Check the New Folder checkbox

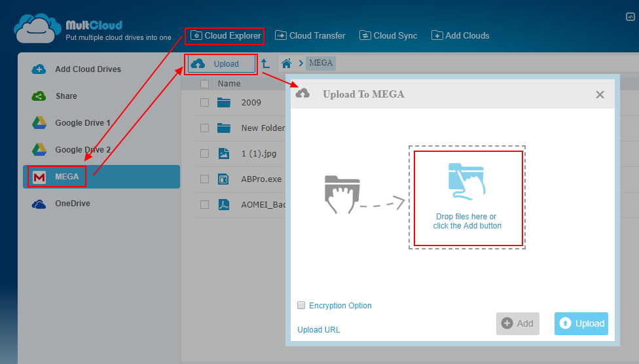(204, 128)
